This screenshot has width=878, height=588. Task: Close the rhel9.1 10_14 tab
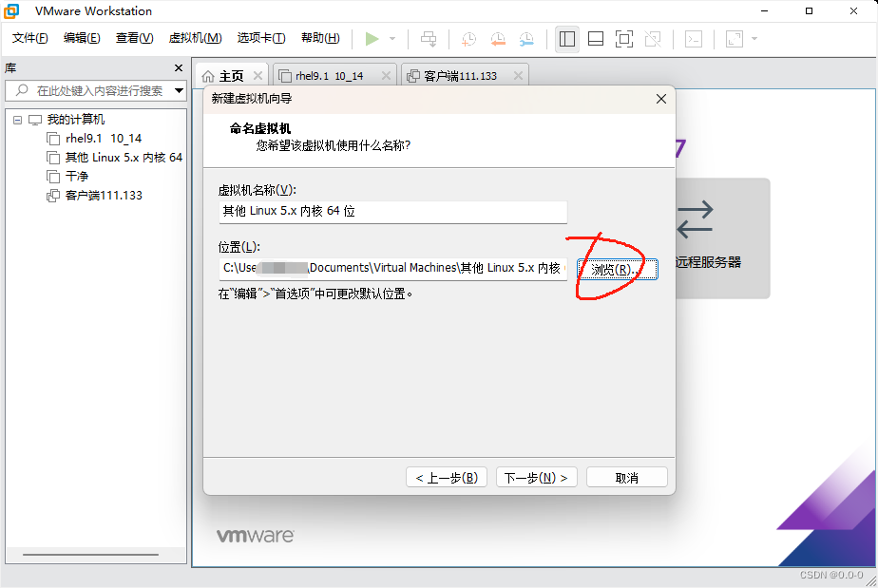click(x=387, y=76)
